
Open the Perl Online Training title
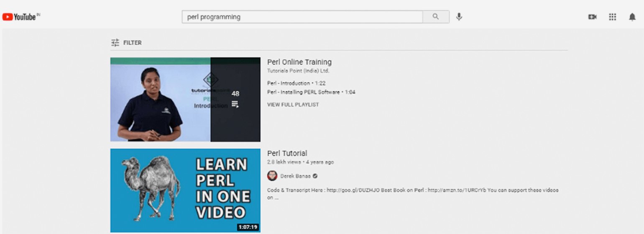point(299,62)
